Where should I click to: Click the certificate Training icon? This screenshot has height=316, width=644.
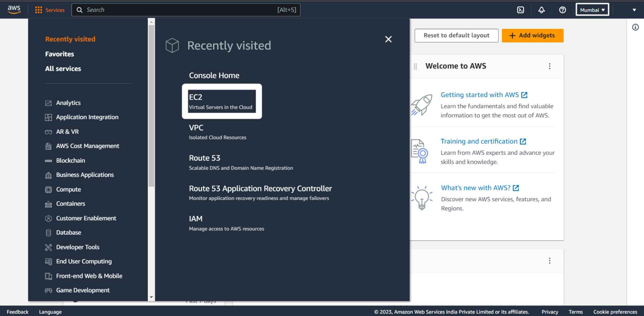(420, 151)
